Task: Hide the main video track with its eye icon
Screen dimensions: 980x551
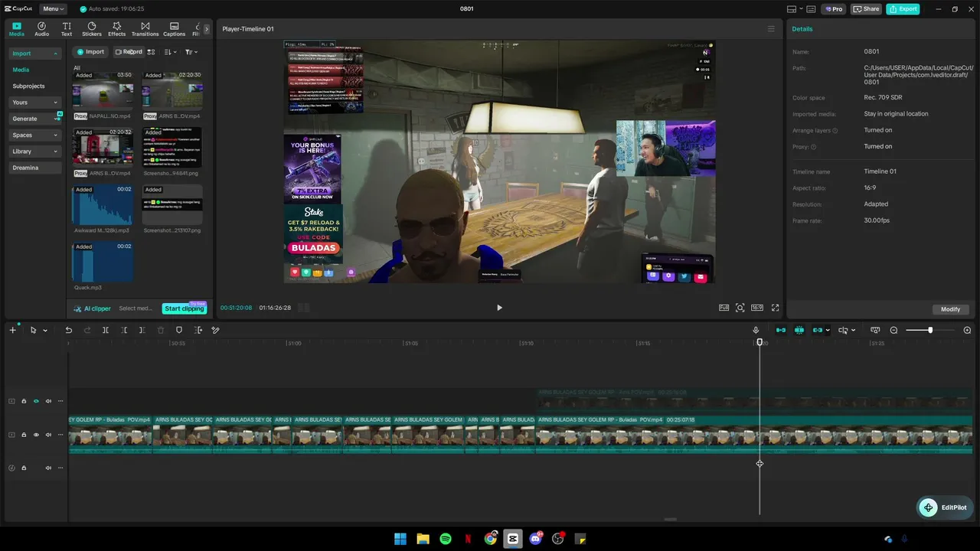Action: point(36,435)
